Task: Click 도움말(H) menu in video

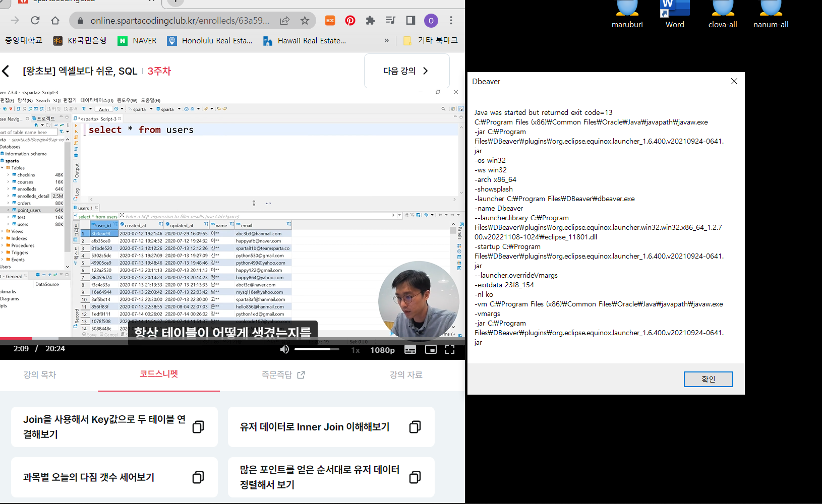Action: 150,100
